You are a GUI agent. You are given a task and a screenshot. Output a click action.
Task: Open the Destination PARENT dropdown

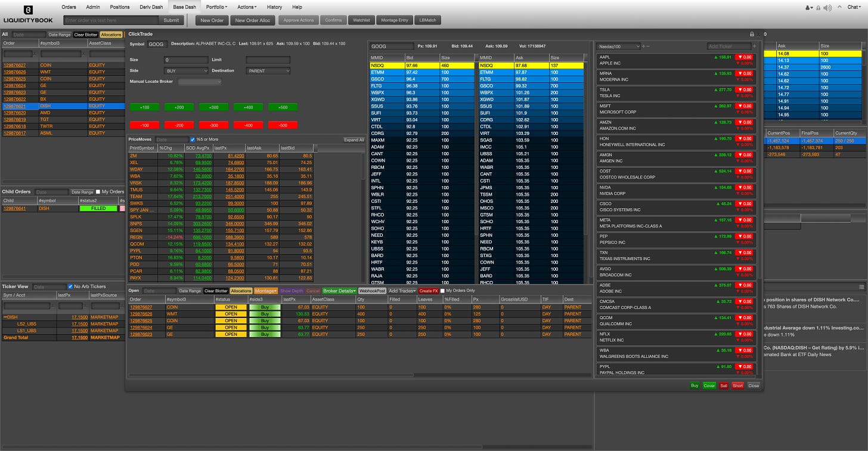[x=268, y=70]
